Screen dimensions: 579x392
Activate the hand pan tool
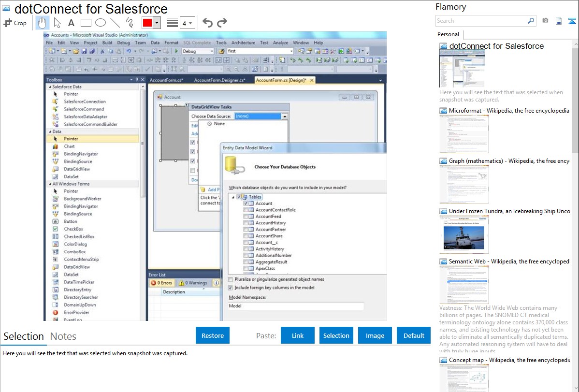(x=43, y=23)
